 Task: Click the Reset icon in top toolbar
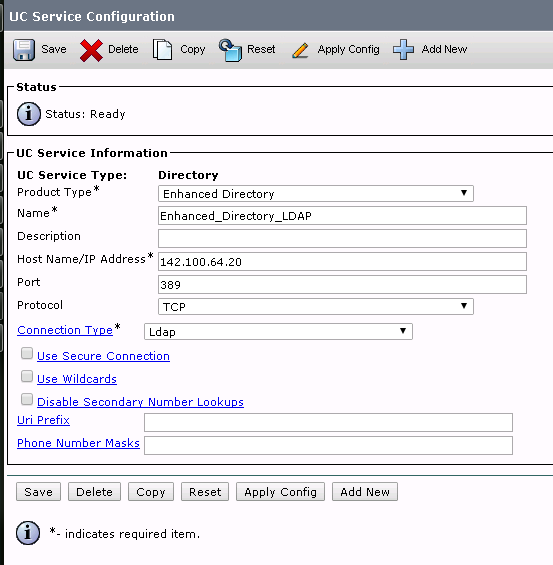(230, 50)
